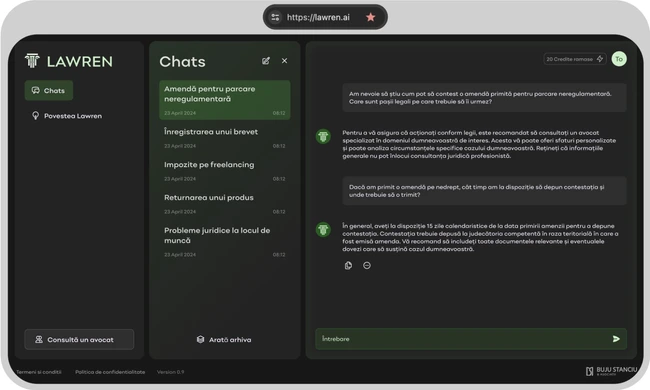Show the archive via Arată arhiva
This screenshot has height=390, width=650.
pos(224,339)
